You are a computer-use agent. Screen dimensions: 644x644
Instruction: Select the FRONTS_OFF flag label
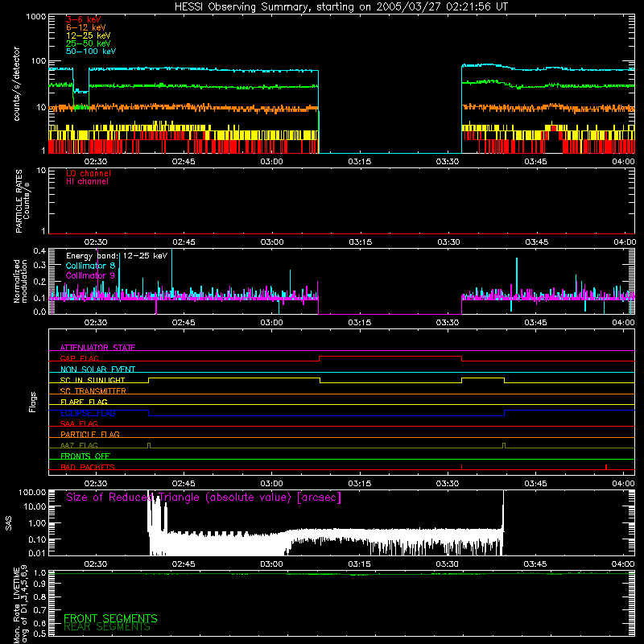[x=85, y=456]
